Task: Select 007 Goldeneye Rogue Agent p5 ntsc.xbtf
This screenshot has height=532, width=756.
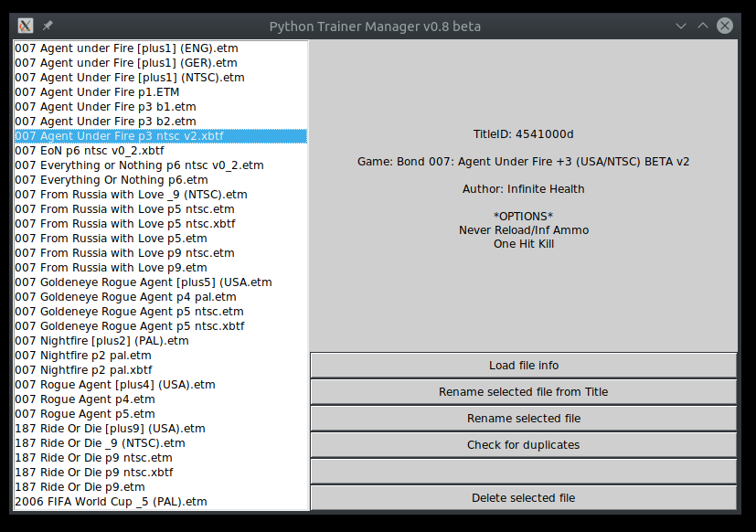Action: click(161, 326)
